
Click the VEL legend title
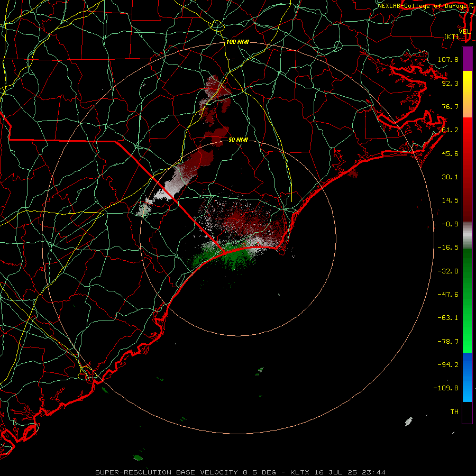(464, 32)
